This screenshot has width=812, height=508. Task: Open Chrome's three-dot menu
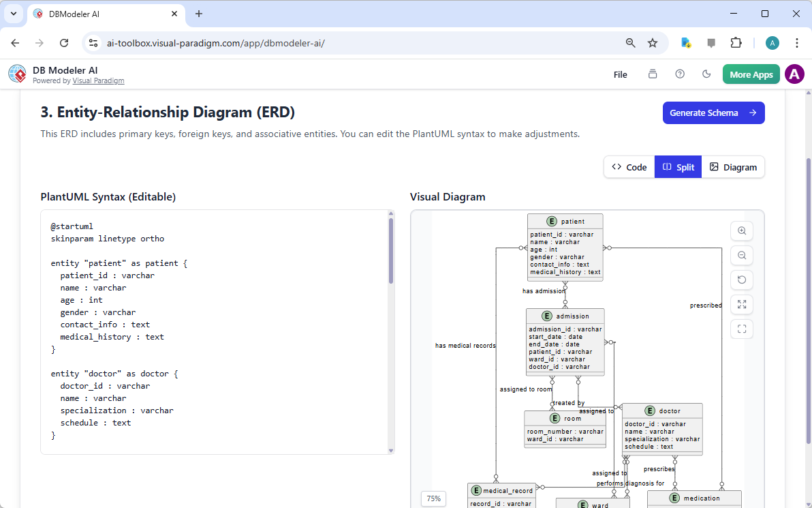tap(797, 42)
